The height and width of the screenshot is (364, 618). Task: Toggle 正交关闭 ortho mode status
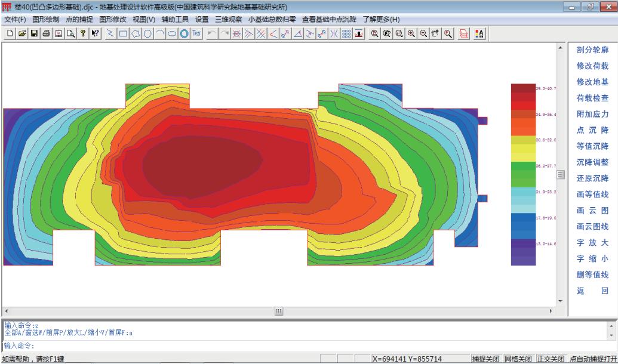(550, 359)
